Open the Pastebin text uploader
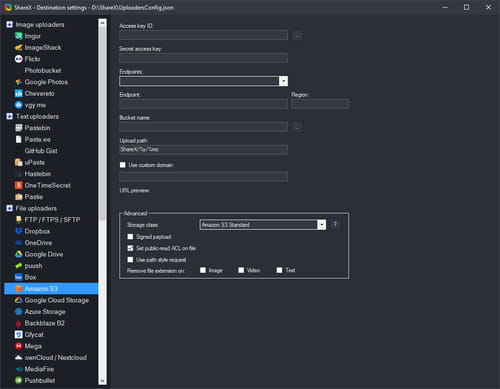Image resolution: width=500 pixels, height=389 pixels. [x=37, y=128]
